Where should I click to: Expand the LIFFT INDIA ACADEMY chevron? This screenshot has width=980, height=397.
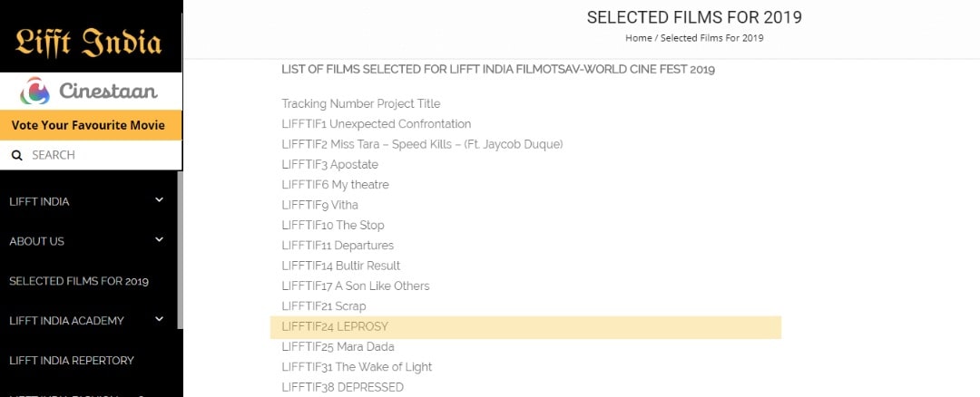pos(160,319)
